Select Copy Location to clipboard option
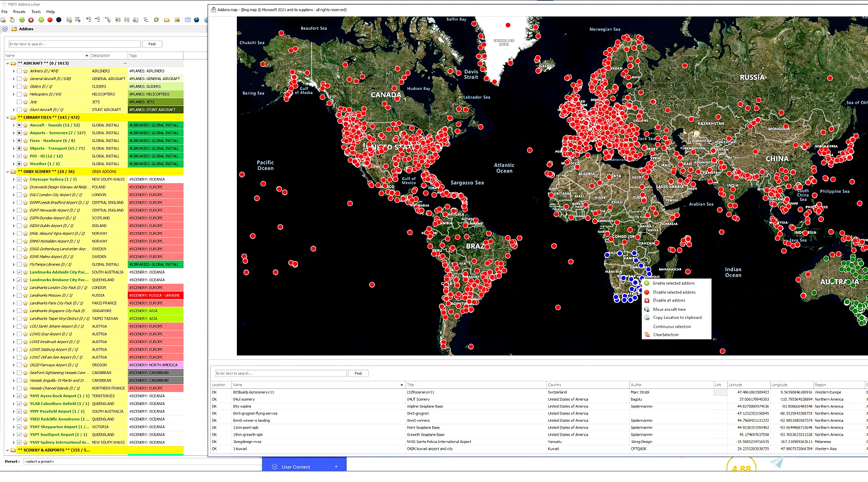 pos(677,318)
